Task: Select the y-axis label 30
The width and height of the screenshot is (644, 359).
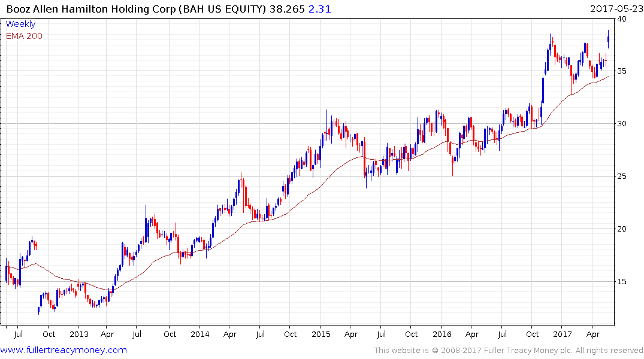Action: 621,123
